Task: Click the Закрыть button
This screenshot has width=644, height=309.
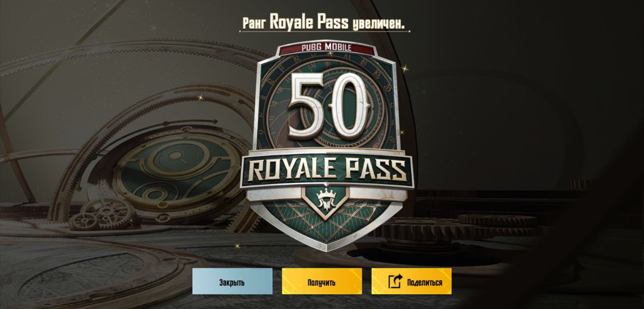Action: coord(232,281)
